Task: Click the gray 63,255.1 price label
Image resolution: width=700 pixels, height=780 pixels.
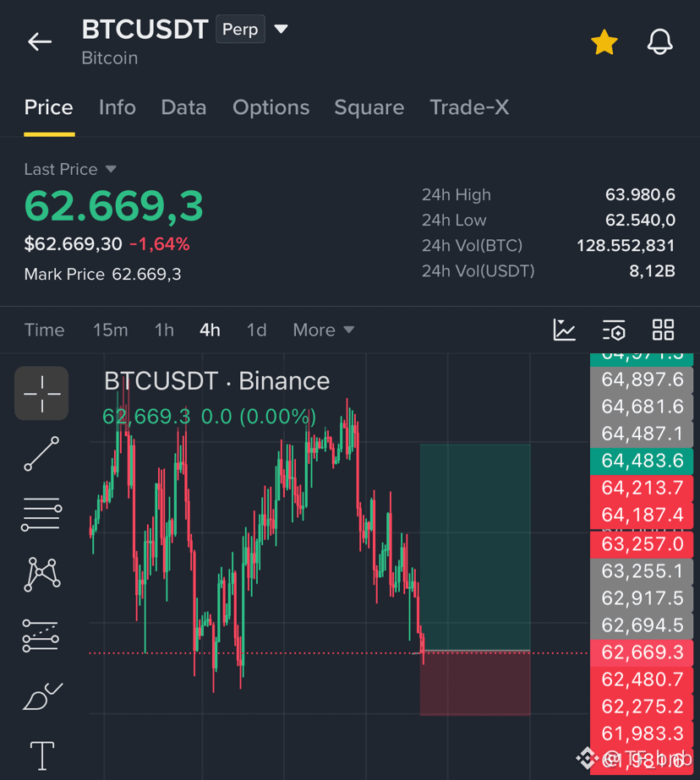Action: coord(642,571)
